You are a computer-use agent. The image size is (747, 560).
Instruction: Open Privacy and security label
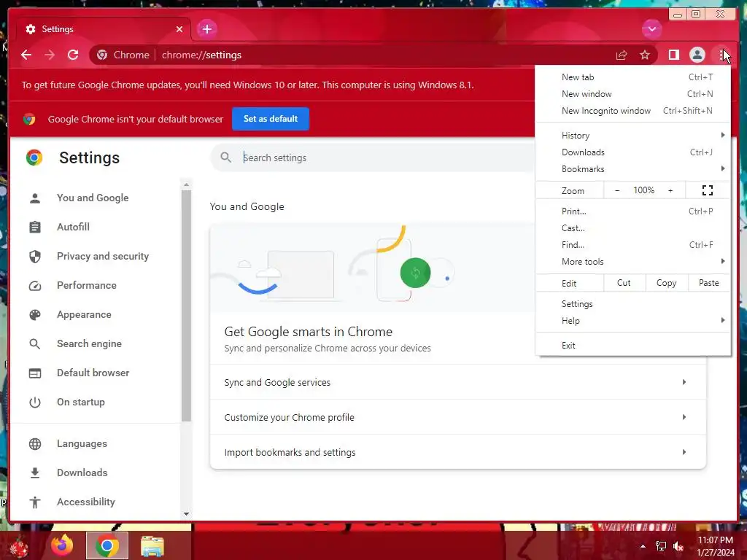click(103, 256)
